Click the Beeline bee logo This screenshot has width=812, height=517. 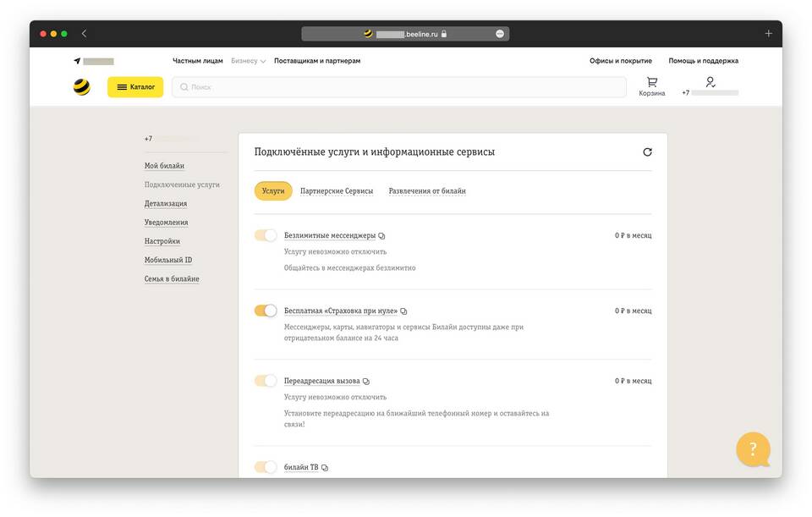click(81, 87)
